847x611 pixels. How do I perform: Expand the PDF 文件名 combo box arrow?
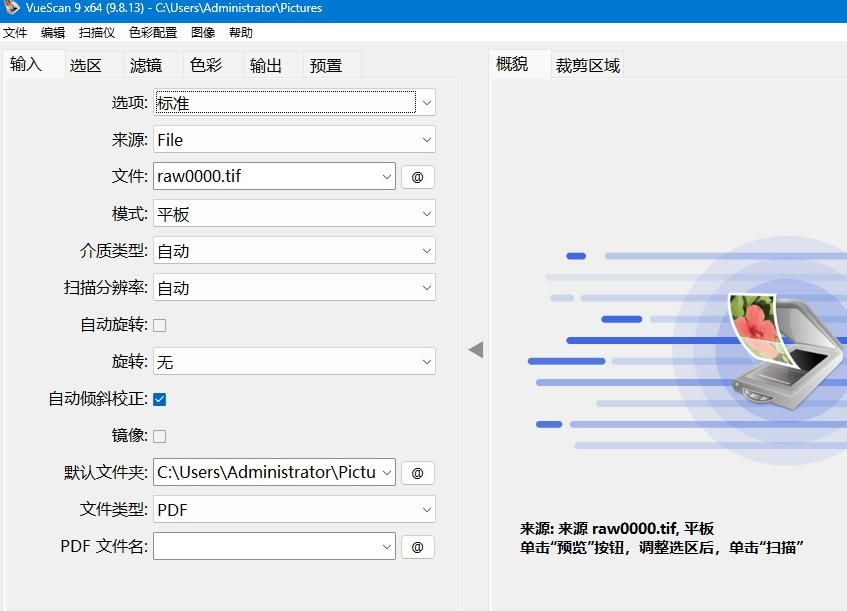387,546
